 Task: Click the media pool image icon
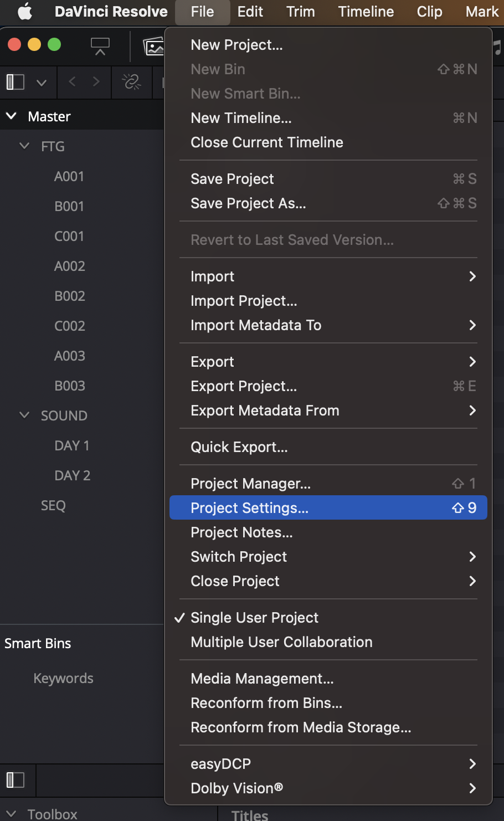(153, 47)
